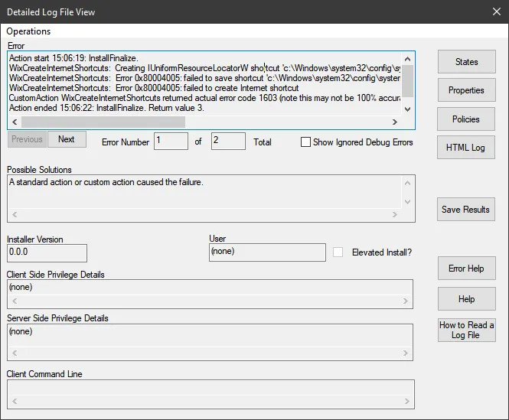The height and width of the screenshot is (420, 509).
Task: Click 'A standard action or custom action' text
Action: [106, 182]
